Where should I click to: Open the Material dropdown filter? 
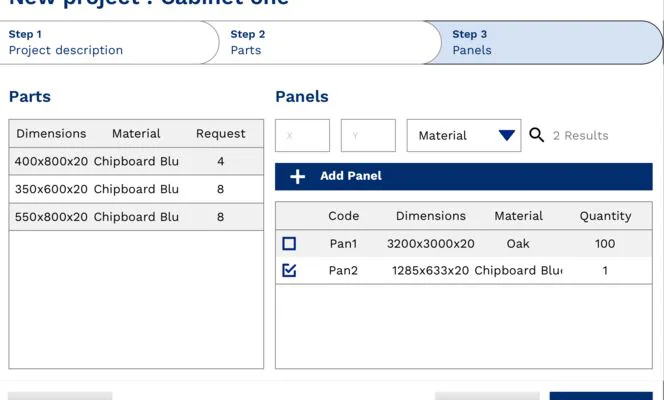click(x=463, y=136)
